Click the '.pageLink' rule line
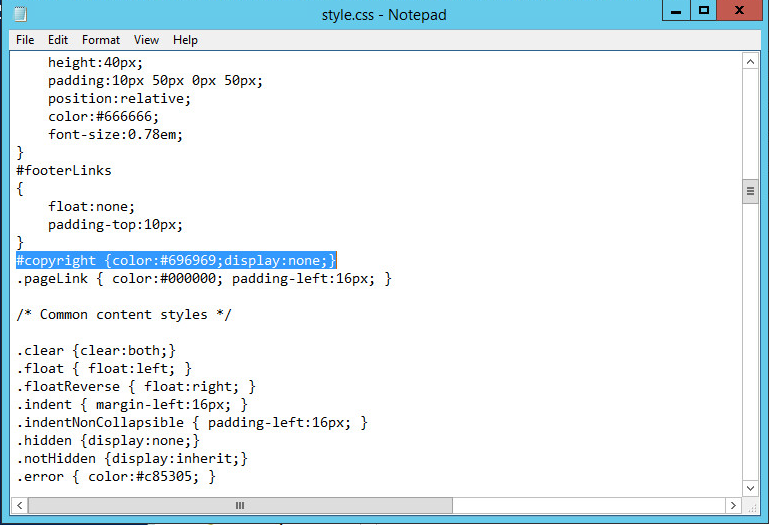This screenshot has width=769, height=525. (x=204, y=279)
